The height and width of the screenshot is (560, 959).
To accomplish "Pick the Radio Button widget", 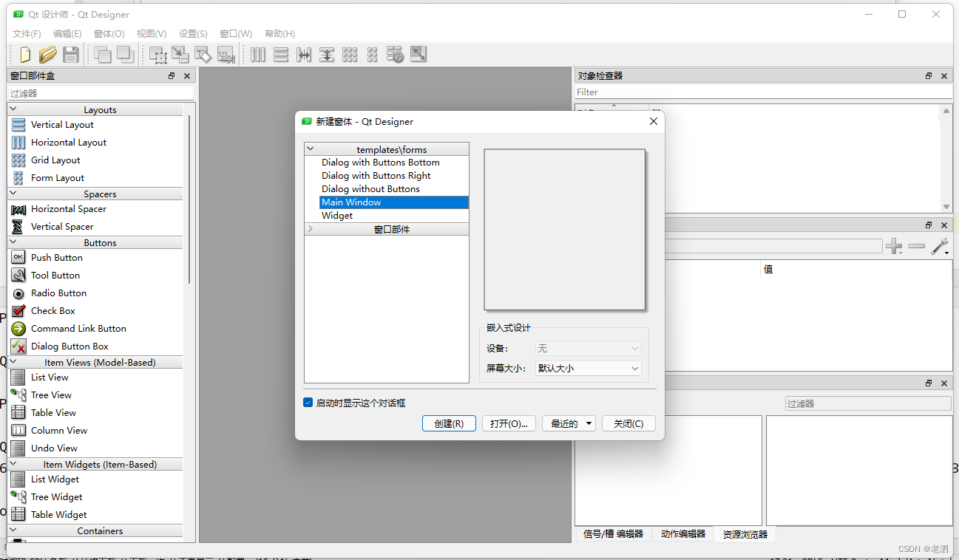I will (58, 293).
